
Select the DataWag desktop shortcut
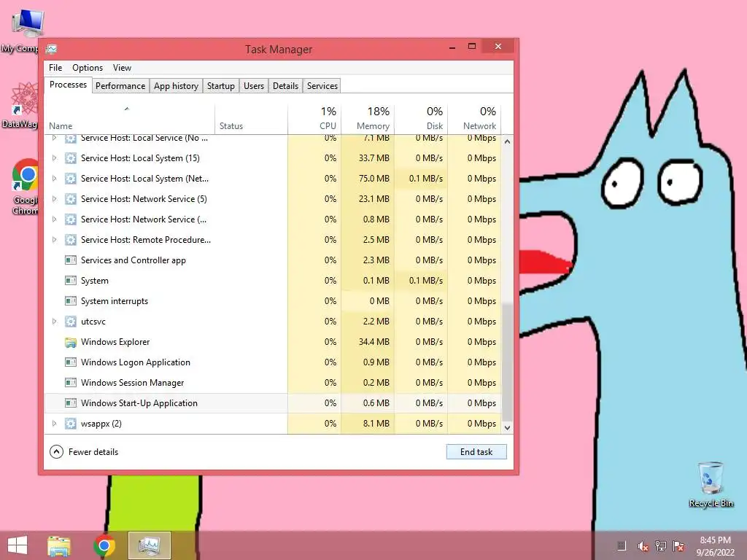point(20,105)
